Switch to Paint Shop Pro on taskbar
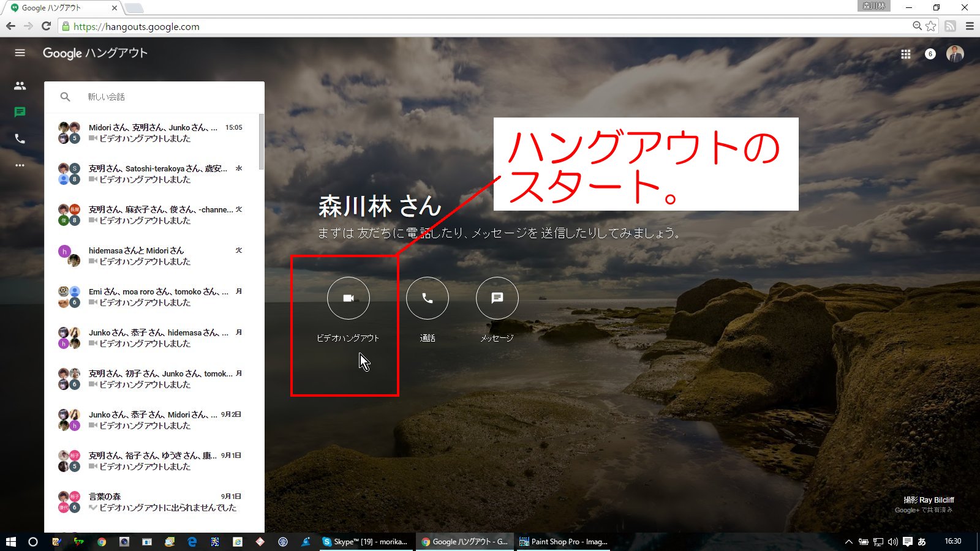 click(563, 542)
